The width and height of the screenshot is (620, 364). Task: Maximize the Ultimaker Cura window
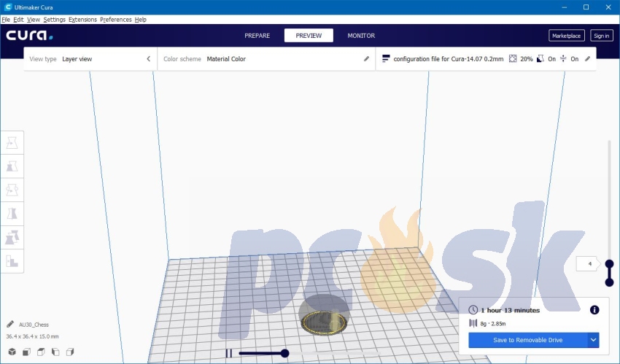tap(586, 7)
